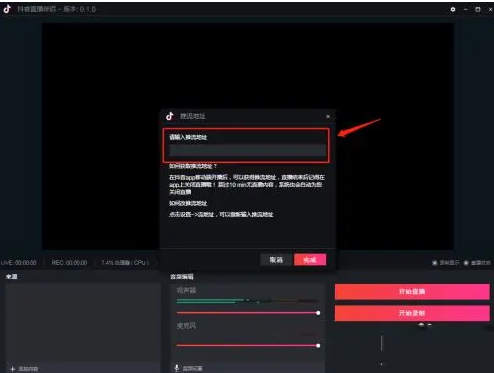
Task: Maximize the main application window
Action: pos(478,9)
